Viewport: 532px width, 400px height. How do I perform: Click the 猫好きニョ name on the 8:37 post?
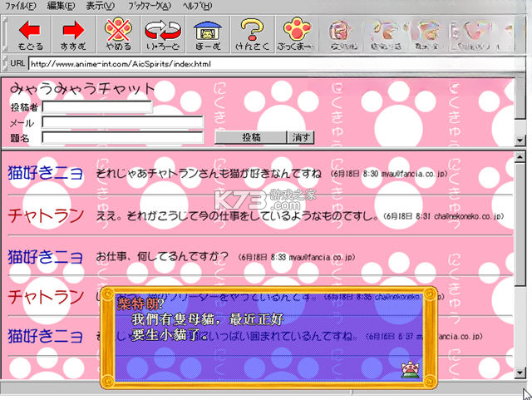click(x=45, y=336)
